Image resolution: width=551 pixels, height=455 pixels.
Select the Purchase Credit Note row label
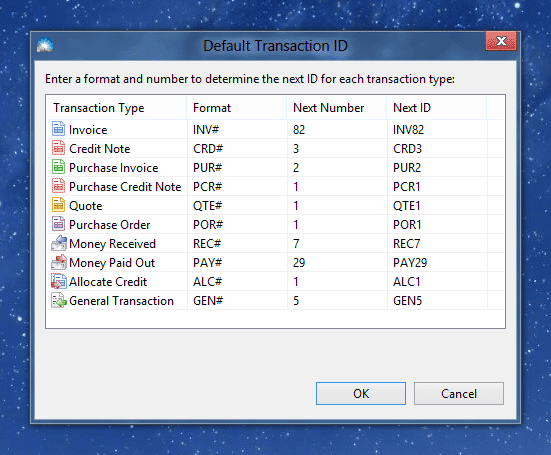(125, 187)
